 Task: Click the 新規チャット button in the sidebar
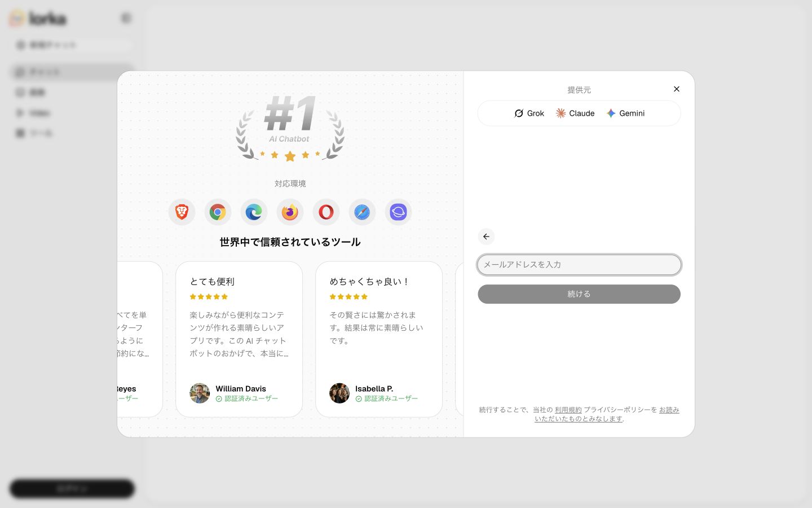pos(72,45)
